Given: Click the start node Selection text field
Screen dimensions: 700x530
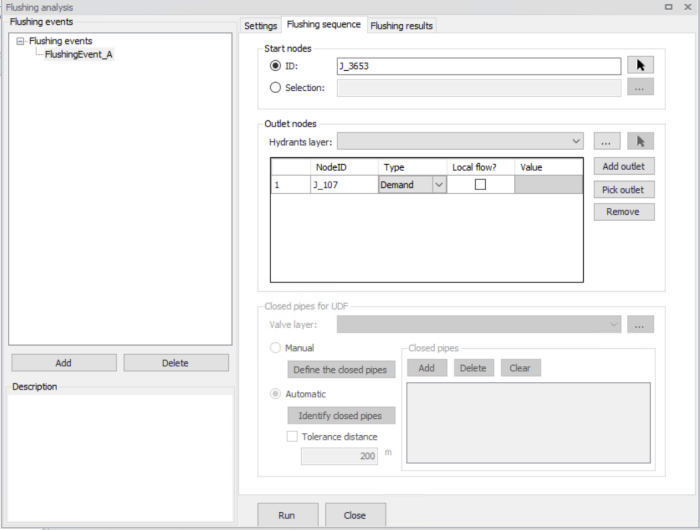Looking at the screenshot, I should point(479,88).
